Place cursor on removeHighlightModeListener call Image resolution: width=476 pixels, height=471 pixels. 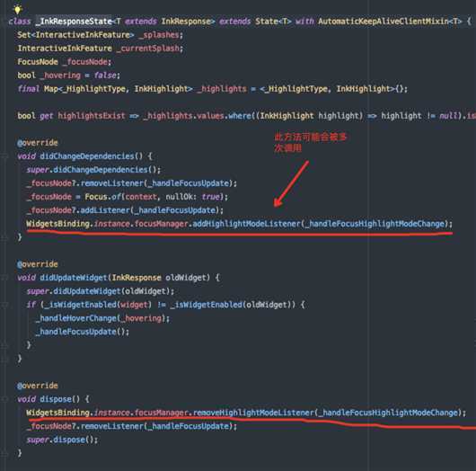point(253,413)
